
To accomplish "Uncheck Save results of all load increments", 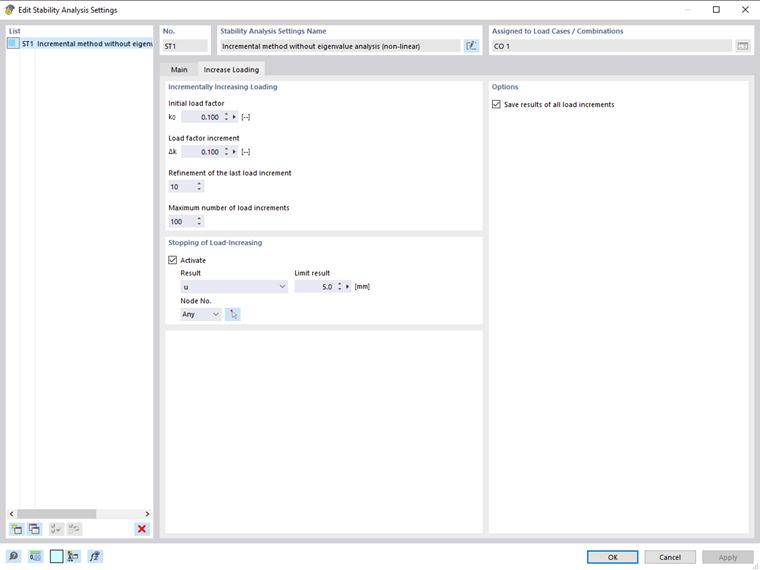I will 496,104.
